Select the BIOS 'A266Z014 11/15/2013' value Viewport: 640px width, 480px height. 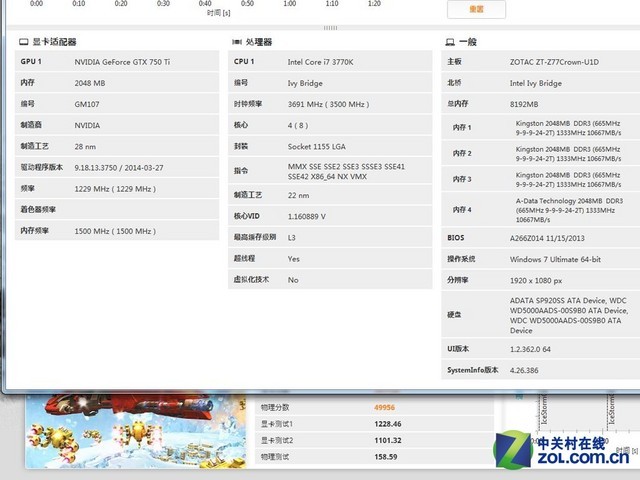click(547, 238)
